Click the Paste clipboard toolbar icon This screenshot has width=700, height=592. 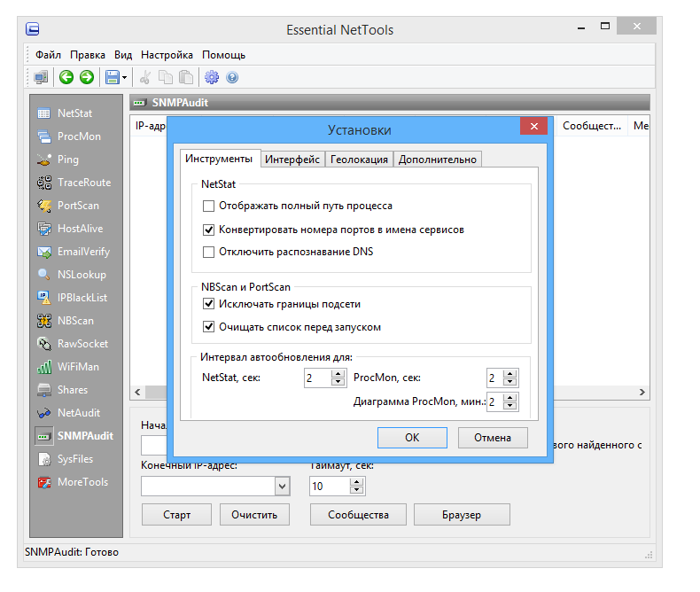tap(186, 77)
